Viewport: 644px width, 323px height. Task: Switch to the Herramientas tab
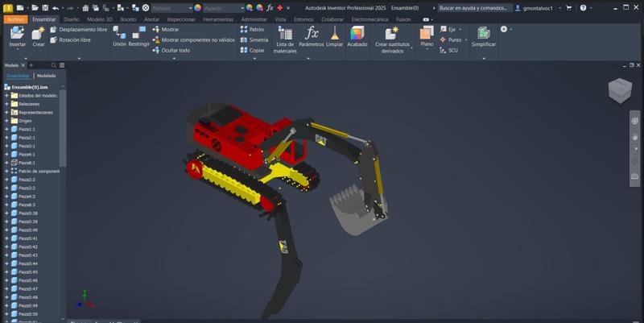click(218, 19)
